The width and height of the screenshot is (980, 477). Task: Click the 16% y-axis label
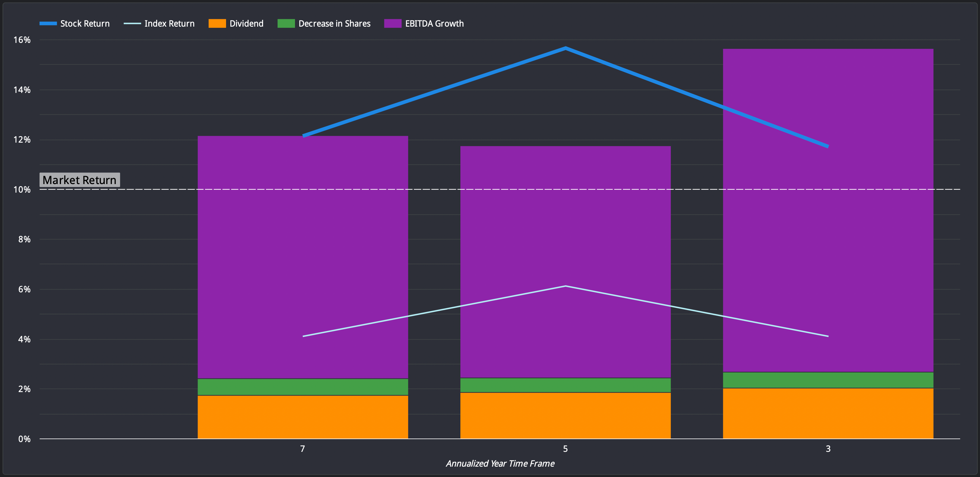[x=22, y=40]
